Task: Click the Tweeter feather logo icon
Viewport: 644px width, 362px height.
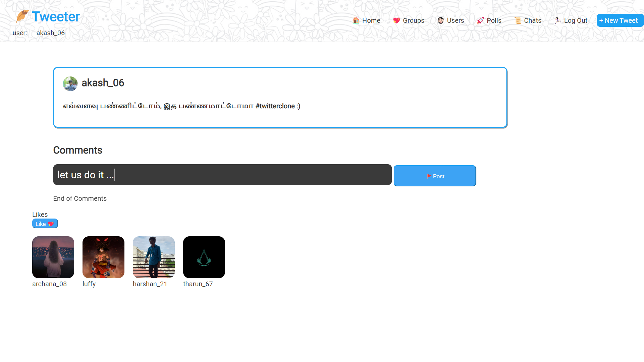Action: click(x=22, y=16)
